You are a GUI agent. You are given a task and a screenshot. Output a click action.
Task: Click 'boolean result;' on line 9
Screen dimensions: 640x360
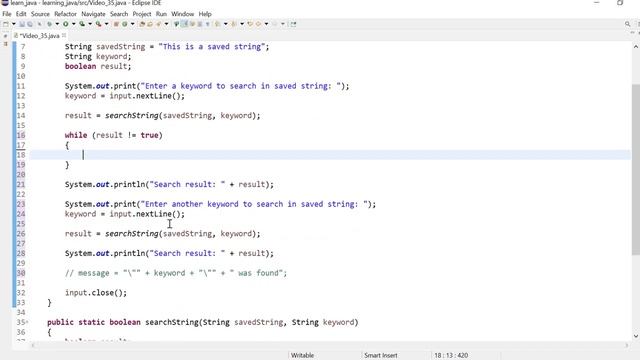(x=98, y=66)
